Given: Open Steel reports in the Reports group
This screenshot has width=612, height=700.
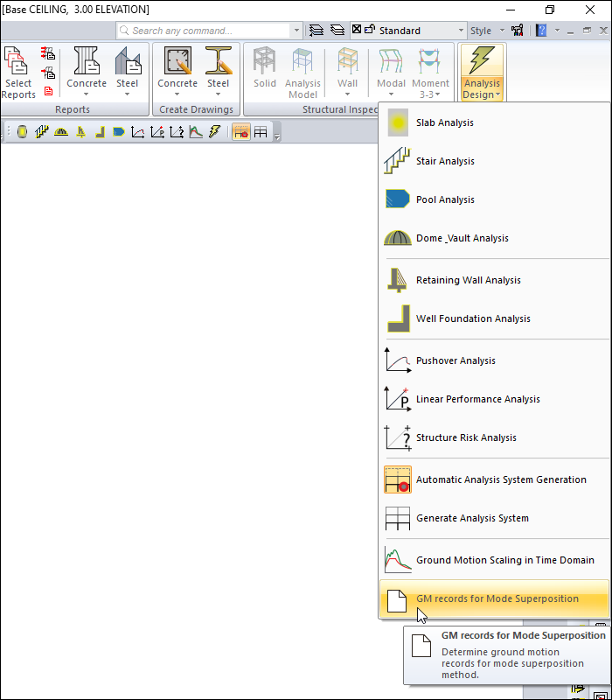Looking at the screenshot, I should (x=128, y=72).
